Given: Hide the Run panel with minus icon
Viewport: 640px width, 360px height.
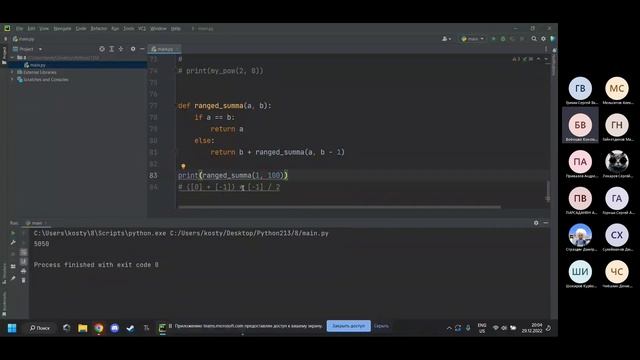Looking at the screenshot, I should pos(546,223).
